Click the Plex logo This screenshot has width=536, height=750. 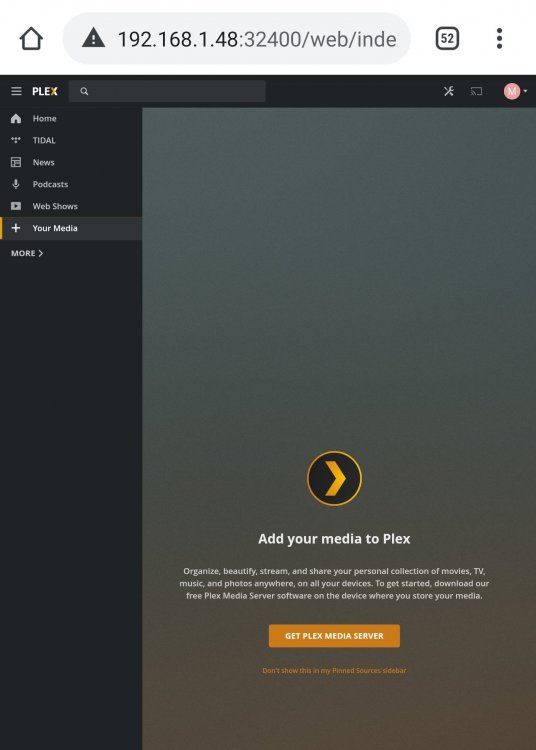pos(45,91)
